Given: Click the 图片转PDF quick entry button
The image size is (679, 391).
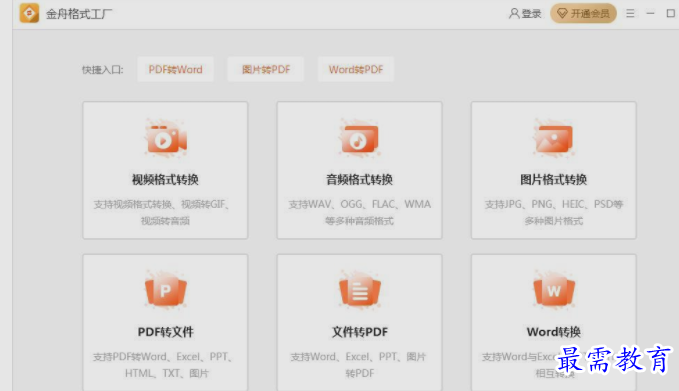Looking at the screenshot, I should click(266, 69).
